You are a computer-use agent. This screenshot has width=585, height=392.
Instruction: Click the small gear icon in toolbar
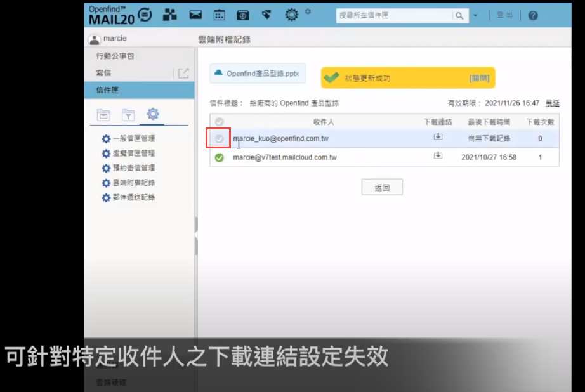[308, 11]
